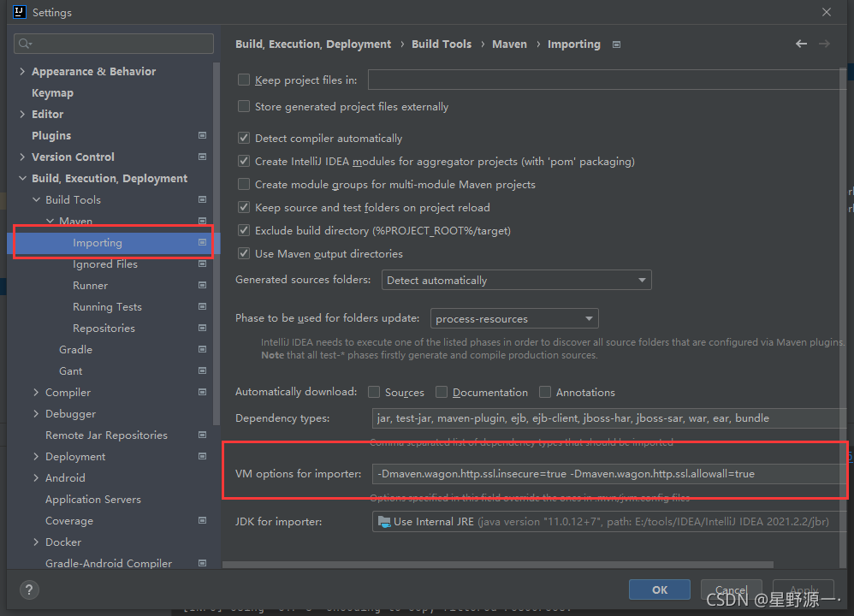Screen dimensions: 854x616
Task: Enable Create module groups for multi-module projects
Action: [244, 185]
